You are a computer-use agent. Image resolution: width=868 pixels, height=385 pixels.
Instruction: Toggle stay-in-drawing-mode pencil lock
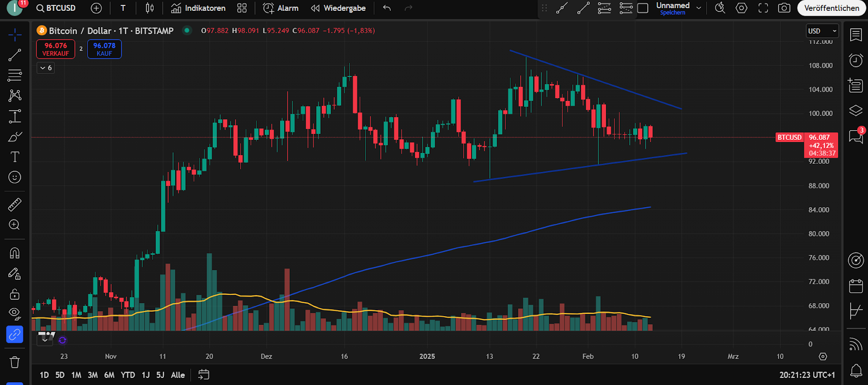tap(15, 274)
